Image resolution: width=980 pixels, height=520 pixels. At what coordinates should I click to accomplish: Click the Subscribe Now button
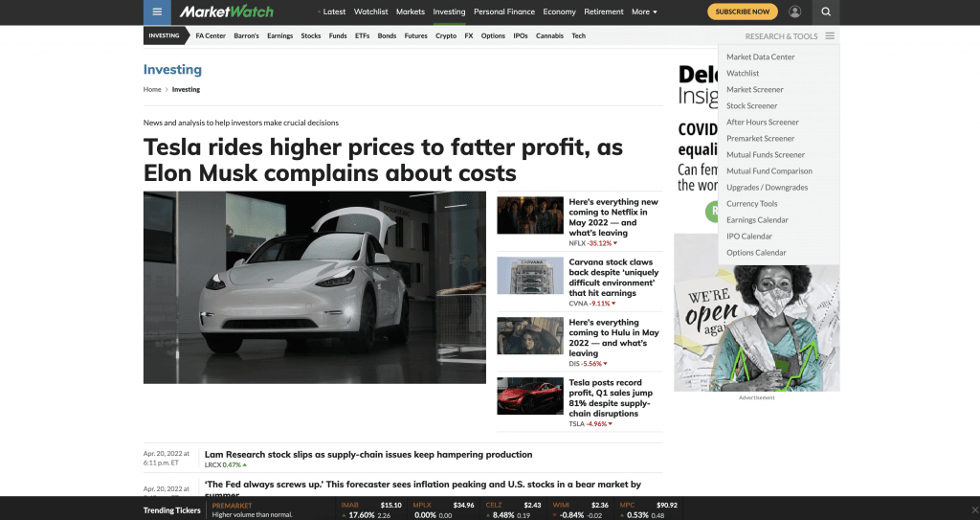click(x=743, y=11)
